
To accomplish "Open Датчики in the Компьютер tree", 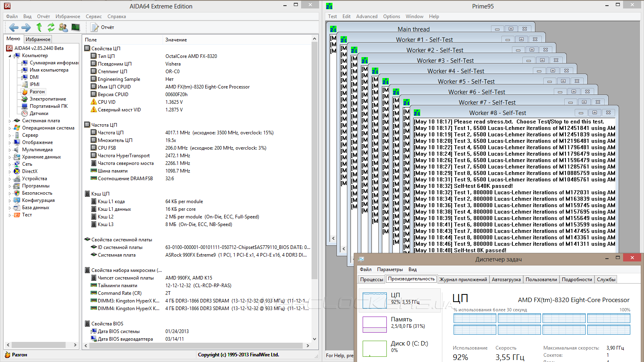I will point(39,113).
